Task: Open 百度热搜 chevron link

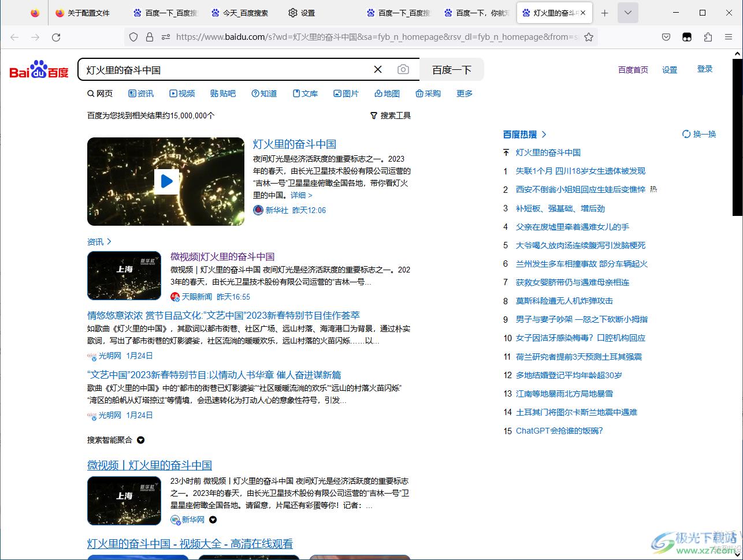Action: pyautogui.click(x=544, y=135)
